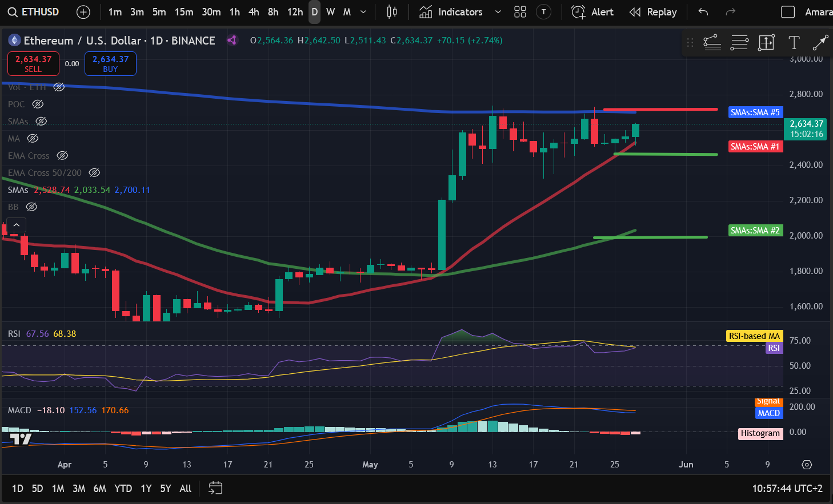This screenshot has width=833, height=504.
Task: Set the date range to 1D
Action: pos(18,488)
